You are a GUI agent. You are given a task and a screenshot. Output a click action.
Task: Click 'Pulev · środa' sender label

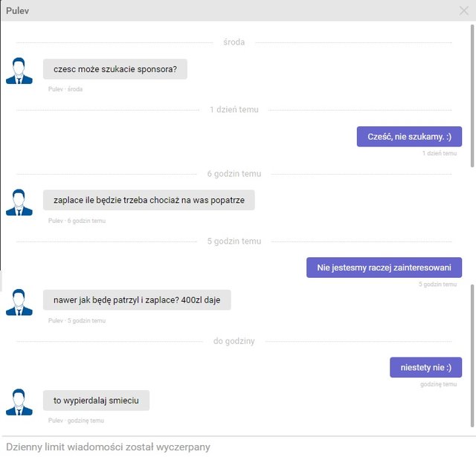coord(65,89)
